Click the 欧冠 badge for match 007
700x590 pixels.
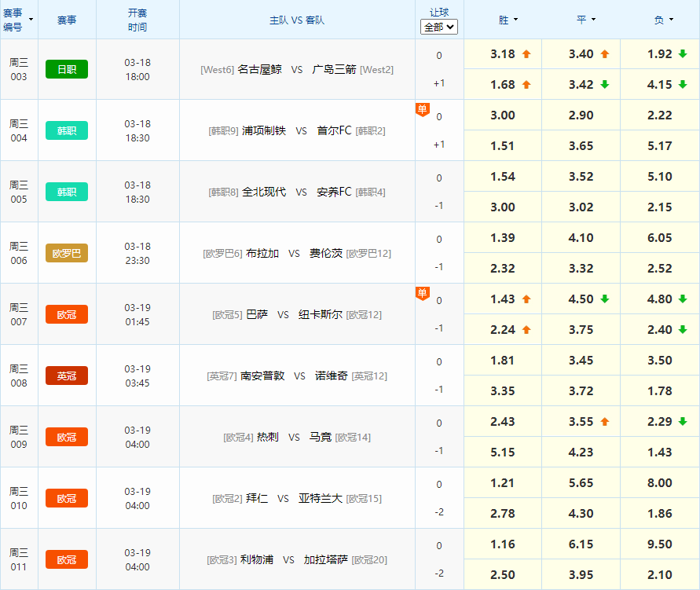pos(67,314)
